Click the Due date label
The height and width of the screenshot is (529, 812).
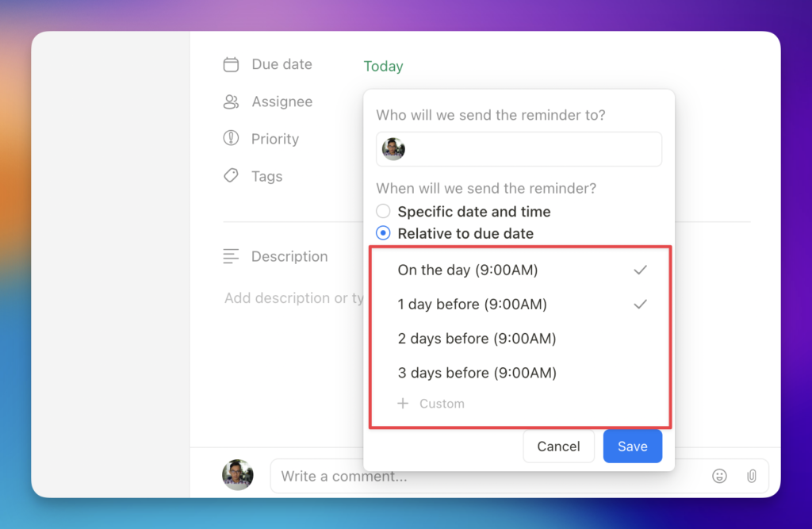pos(282,64)
